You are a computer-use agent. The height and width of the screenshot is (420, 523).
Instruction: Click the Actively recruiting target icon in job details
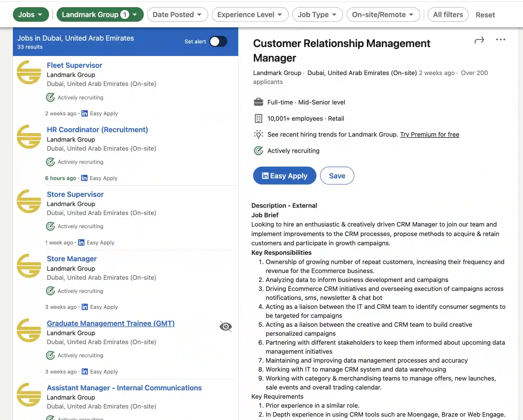point(258,151)
